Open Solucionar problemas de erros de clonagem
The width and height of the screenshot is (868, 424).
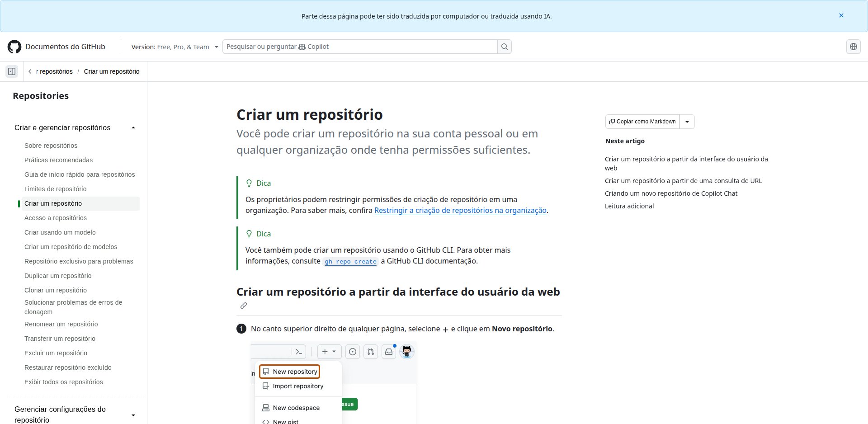pyautogui.click(x=73, y=307)
